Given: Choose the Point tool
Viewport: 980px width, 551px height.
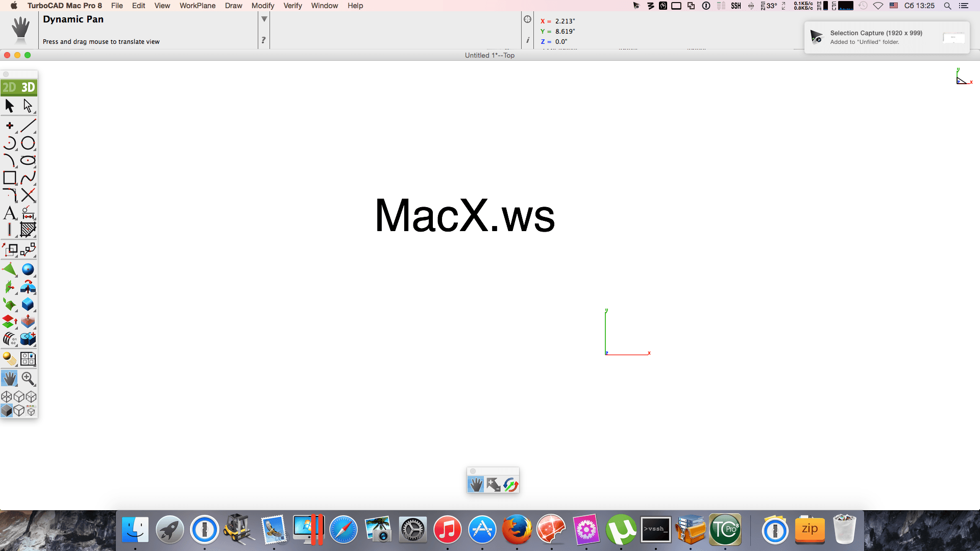Looking at the screenshot, I should coord(10,126).
